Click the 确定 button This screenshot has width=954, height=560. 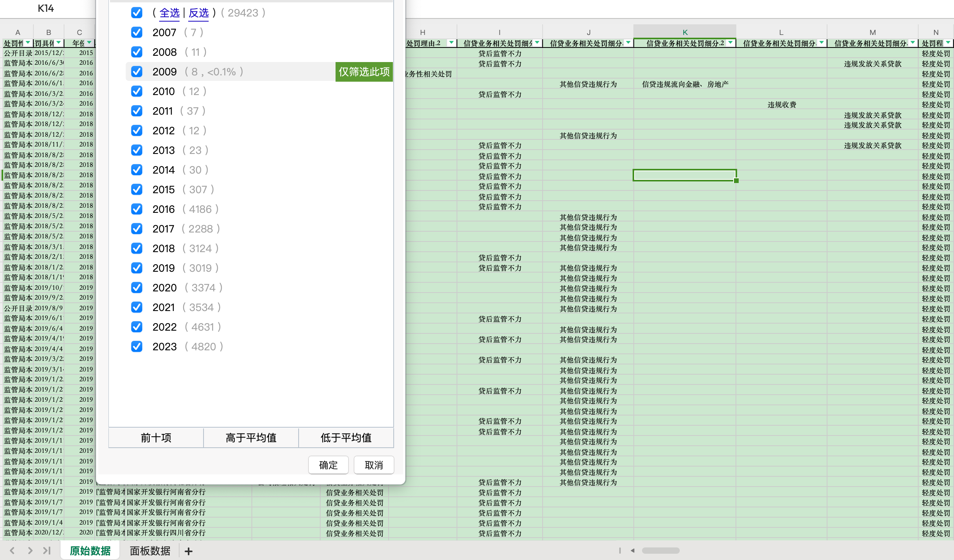pyautogui.click(x=328, y=465)
